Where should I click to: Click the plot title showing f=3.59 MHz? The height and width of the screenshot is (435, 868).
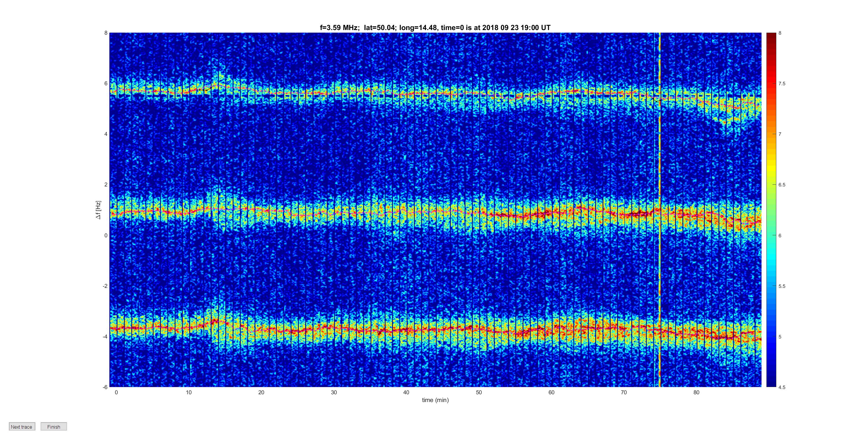point(435,28)
